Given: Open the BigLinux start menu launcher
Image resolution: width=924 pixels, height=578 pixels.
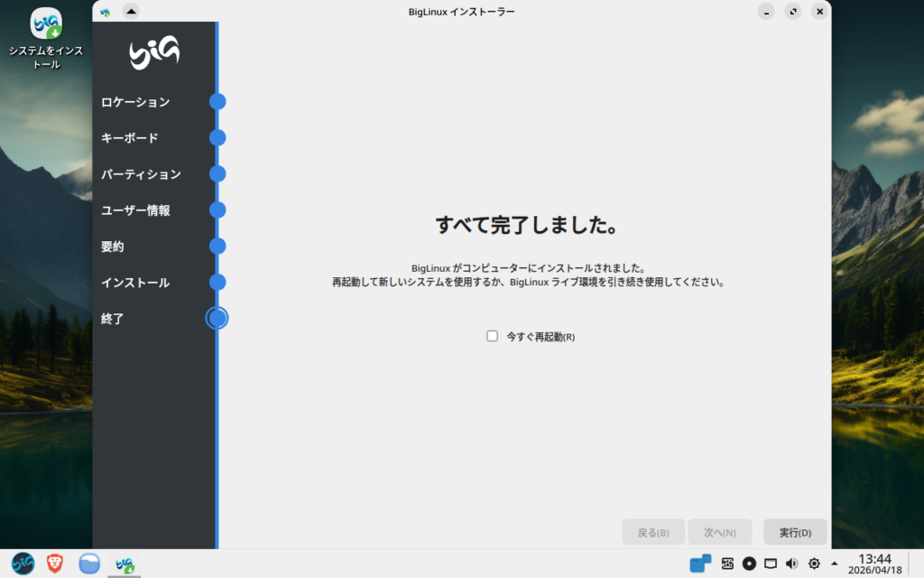Looking at the screenshot, I should [x=23, y=564].
